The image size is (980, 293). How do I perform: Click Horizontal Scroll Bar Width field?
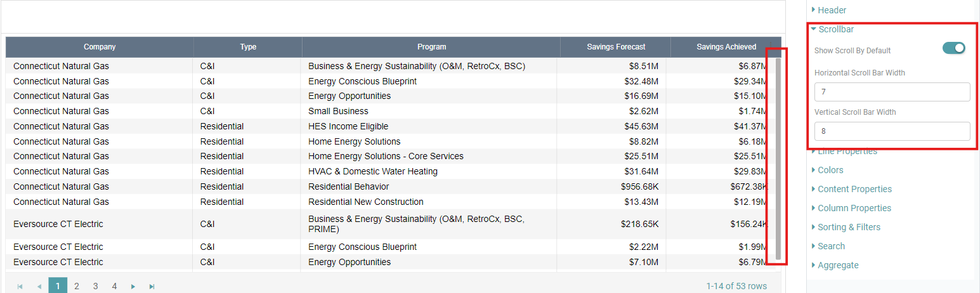(x=892, y=92)
